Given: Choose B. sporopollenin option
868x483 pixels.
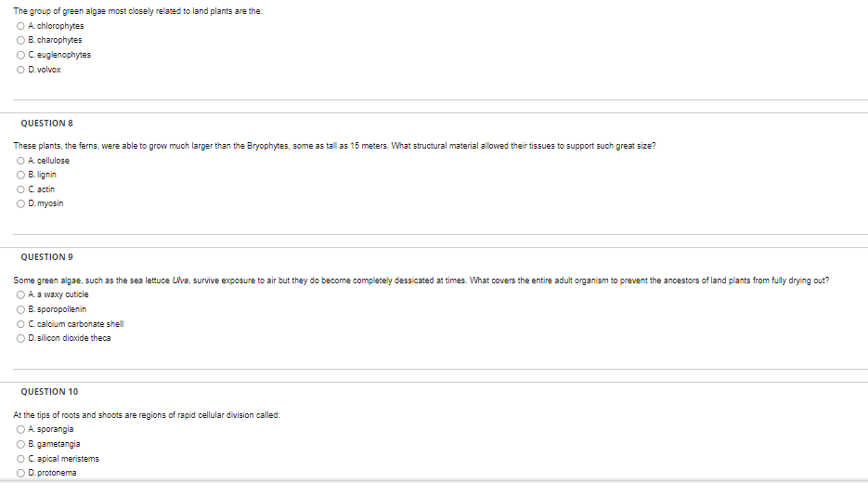Looking at the screenshot, I should 20,309.
